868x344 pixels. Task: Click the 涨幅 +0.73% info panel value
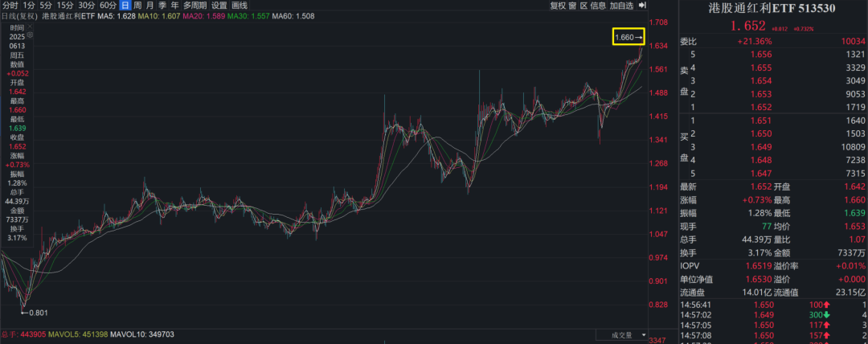pyautogui.click(x=18, y=165)
